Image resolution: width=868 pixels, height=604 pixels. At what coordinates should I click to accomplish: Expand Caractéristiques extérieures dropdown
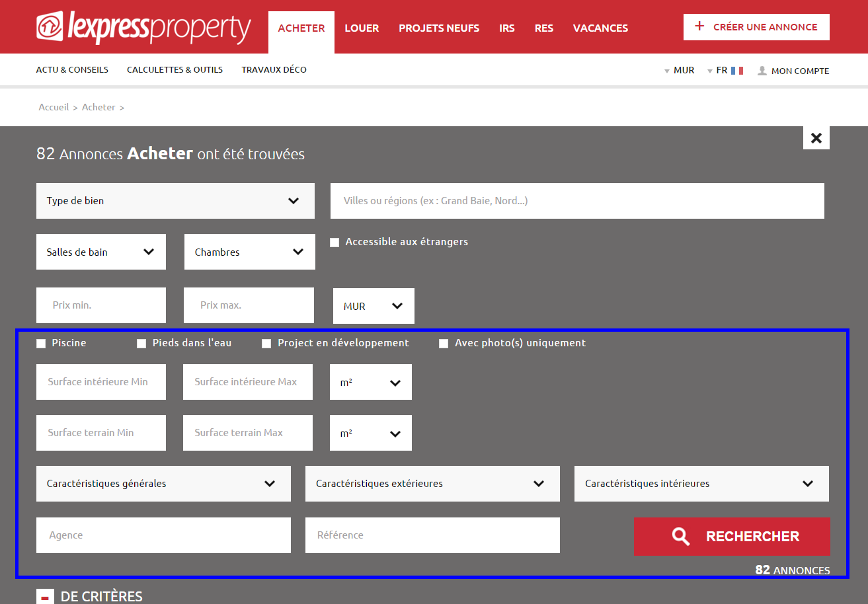(432, 484)
